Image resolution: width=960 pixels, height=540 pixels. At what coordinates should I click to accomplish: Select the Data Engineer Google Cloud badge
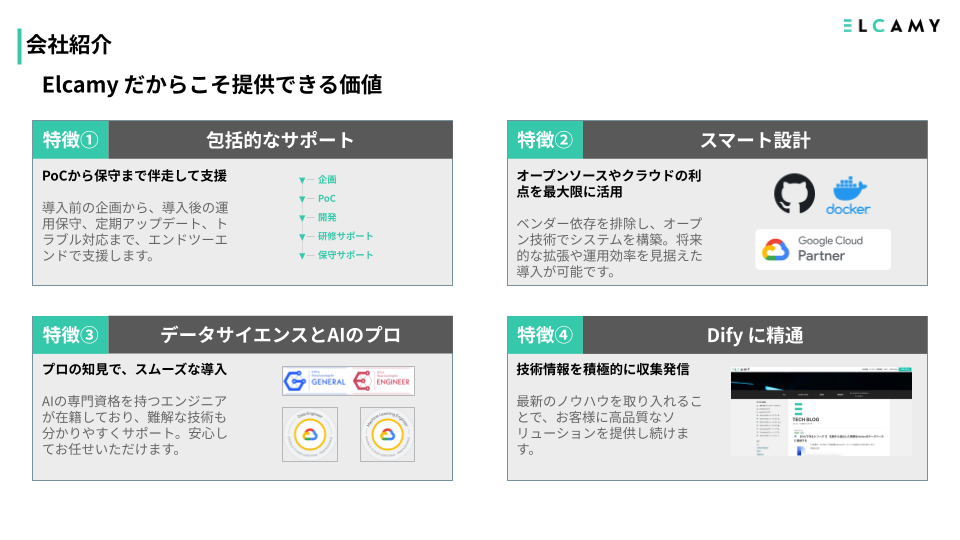click(x=310, y=434)
